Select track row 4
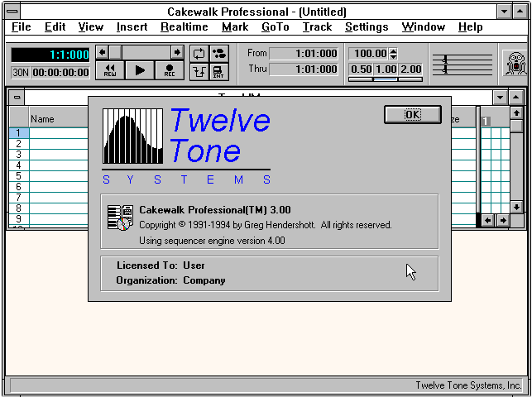The height and width of the screenshot is (397, 532). click(x=18, y=165)
